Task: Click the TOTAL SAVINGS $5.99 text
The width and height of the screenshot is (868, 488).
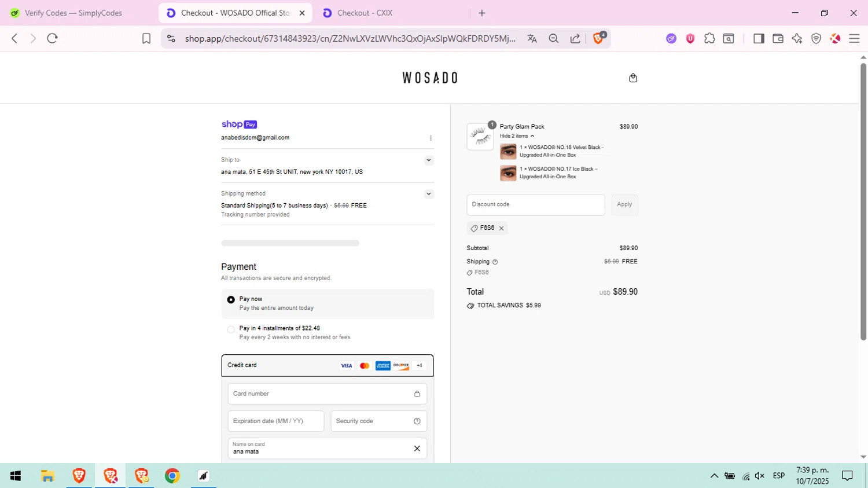Action: tap(509, 305)
